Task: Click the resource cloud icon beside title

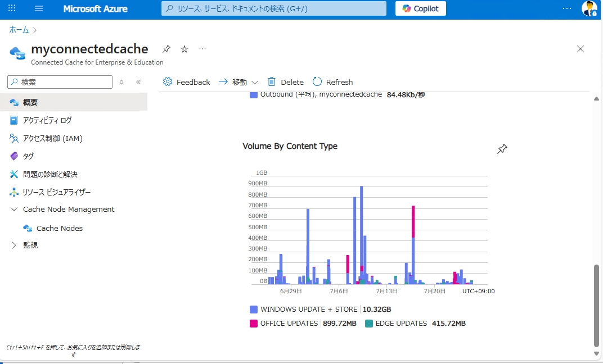Action: pos(17,53)
